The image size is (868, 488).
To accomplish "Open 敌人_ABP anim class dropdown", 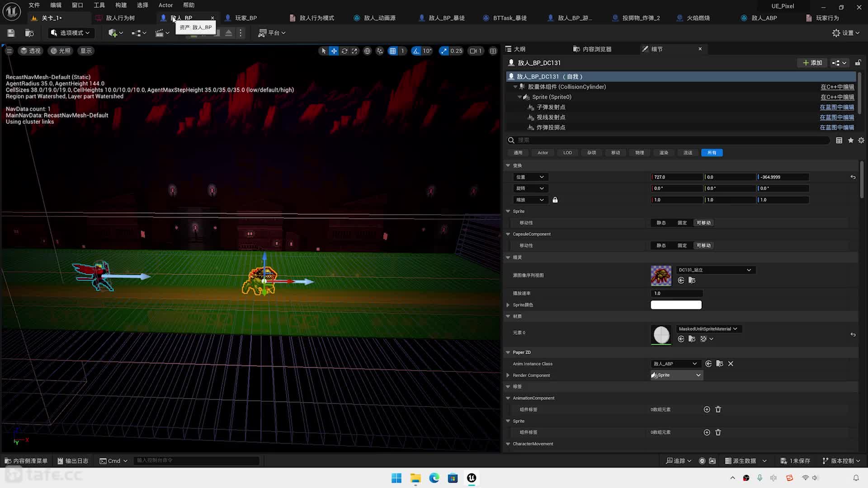I will pos(675,364).
